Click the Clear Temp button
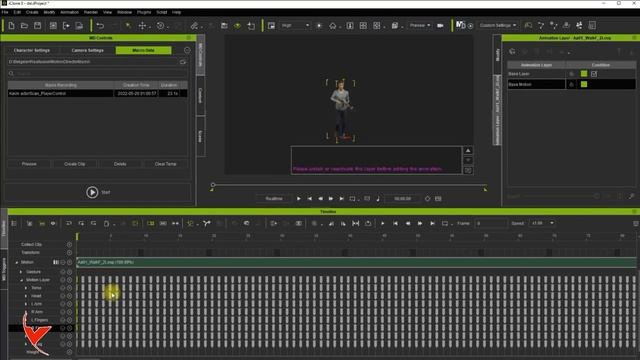 (x=165, y=164)
